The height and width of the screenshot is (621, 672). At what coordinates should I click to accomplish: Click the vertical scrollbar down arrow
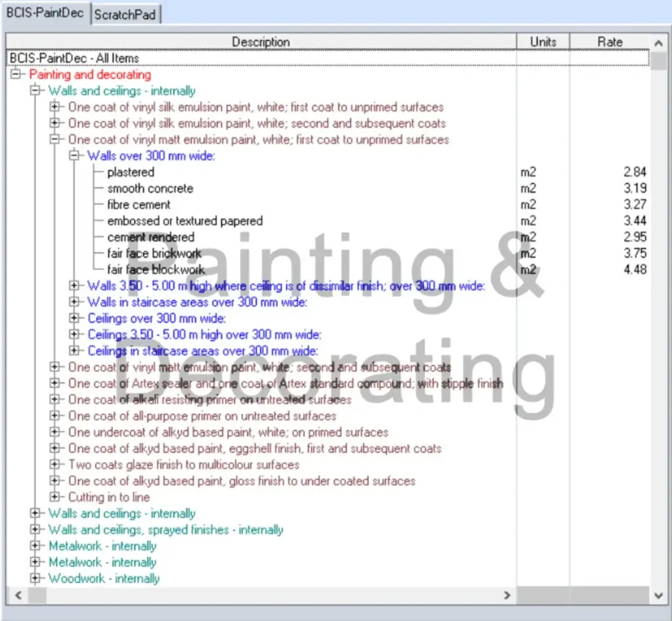[x=659, y=595]
